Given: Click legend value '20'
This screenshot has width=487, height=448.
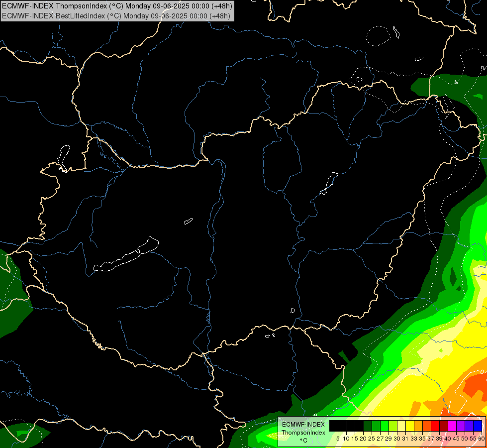Looking at the screenshot, I should click(x=363, y=439).
